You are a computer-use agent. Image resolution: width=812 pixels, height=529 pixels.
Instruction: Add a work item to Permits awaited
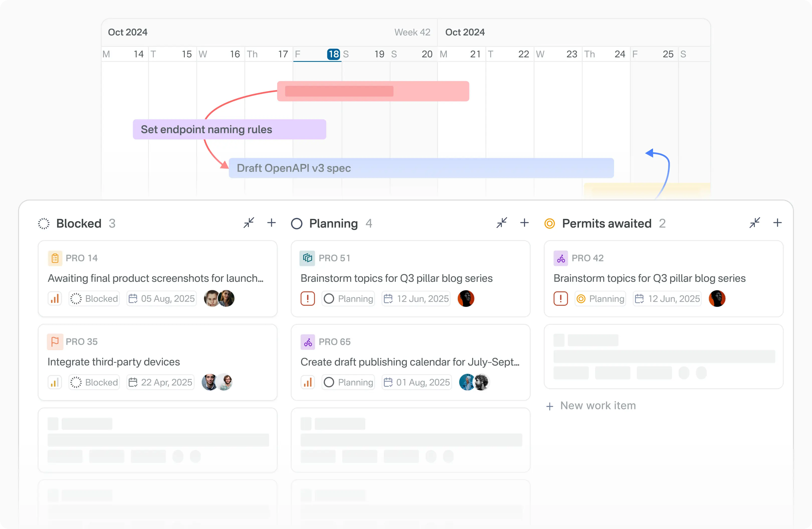777,223
